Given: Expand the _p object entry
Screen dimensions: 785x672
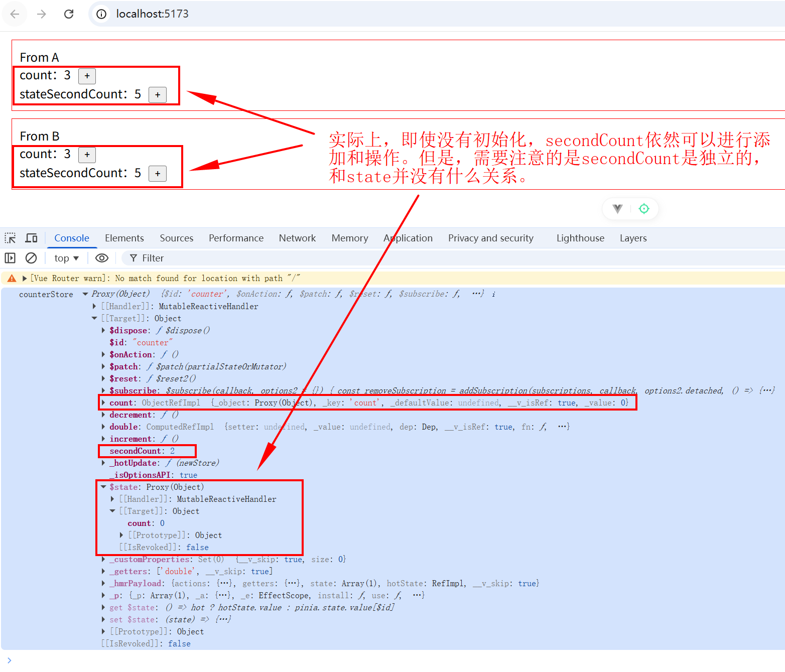Looking at the screenshot, I should pos(103,595).
